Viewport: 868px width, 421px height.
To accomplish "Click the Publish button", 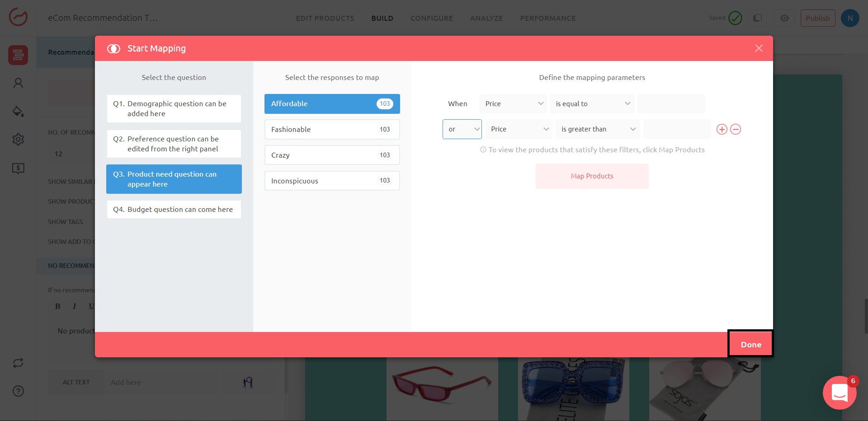I will click(818, 18).
